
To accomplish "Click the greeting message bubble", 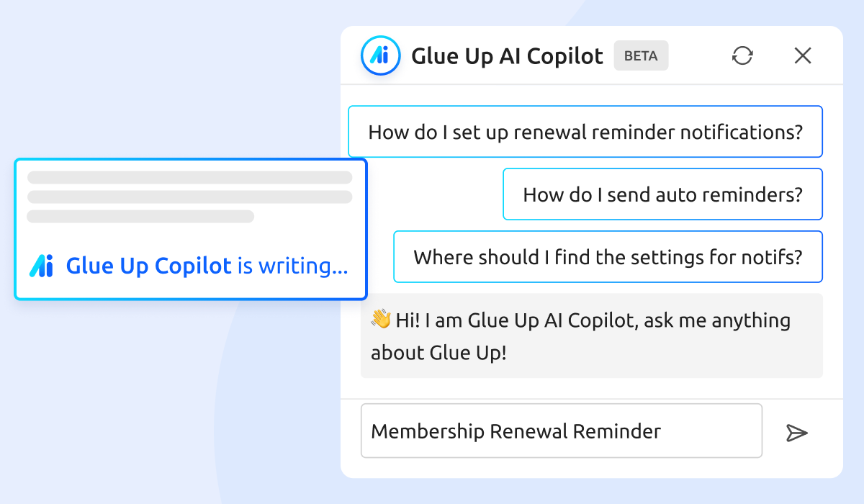I will [x=590, y=336].
